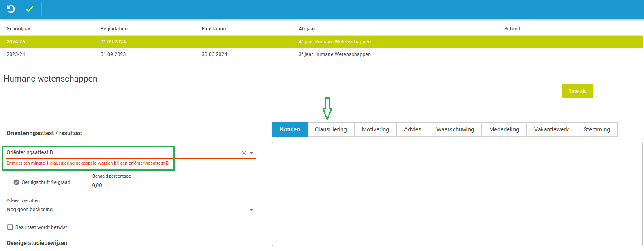Screen dimensions: 644x251
Task: Click inside the Notulen text area
Action: (x=457, y=194)
